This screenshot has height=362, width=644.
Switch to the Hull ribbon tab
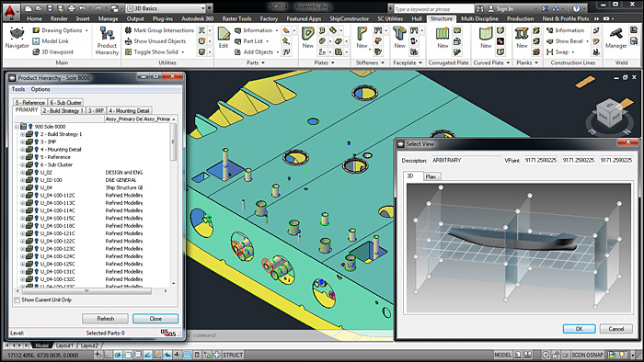coord(417,18)
